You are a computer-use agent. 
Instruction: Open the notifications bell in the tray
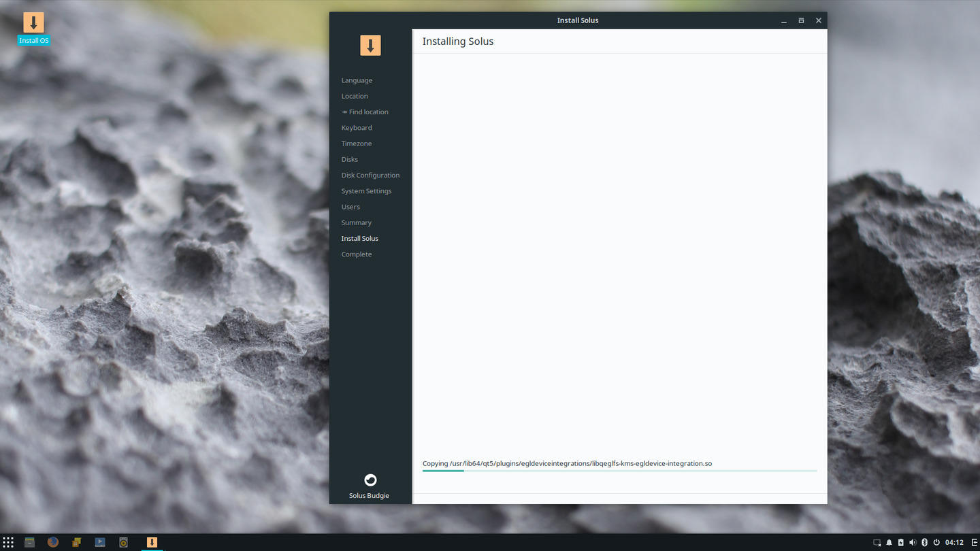(x=889, y=542)
